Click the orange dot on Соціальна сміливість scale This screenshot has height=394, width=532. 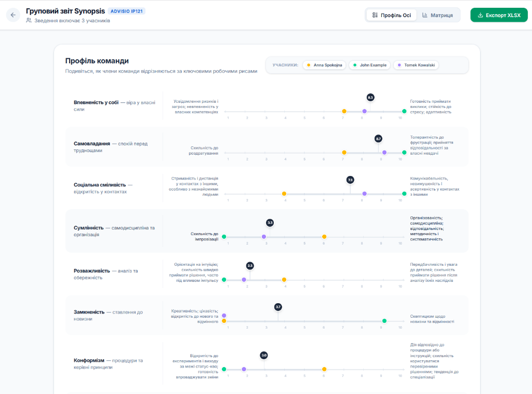(x=284, y=194)
